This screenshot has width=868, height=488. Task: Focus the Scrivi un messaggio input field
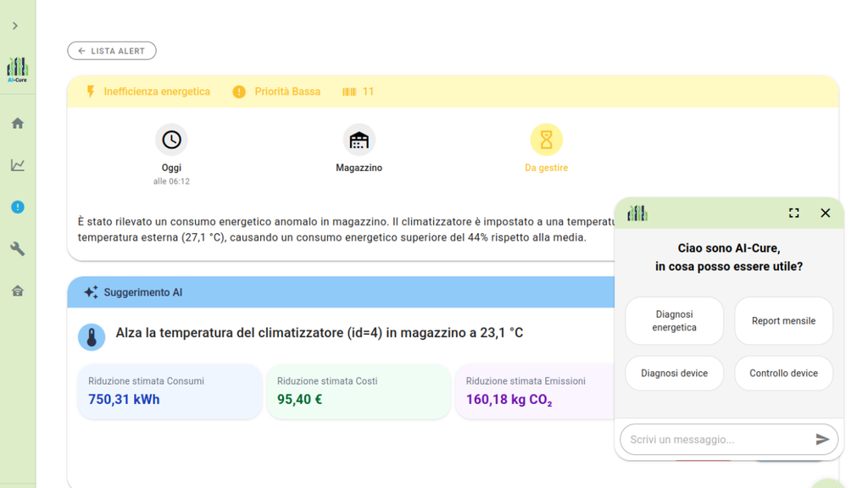(716, 440)
